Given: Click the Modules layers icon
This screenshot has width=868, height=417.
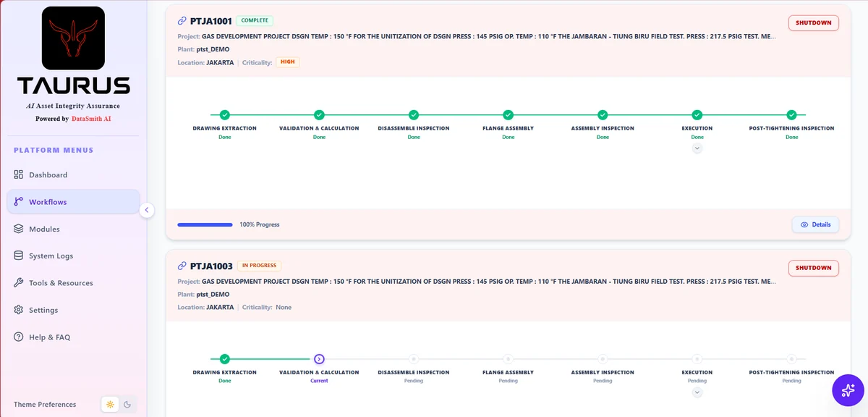Looking at the screenshot, I should (19, 229).
